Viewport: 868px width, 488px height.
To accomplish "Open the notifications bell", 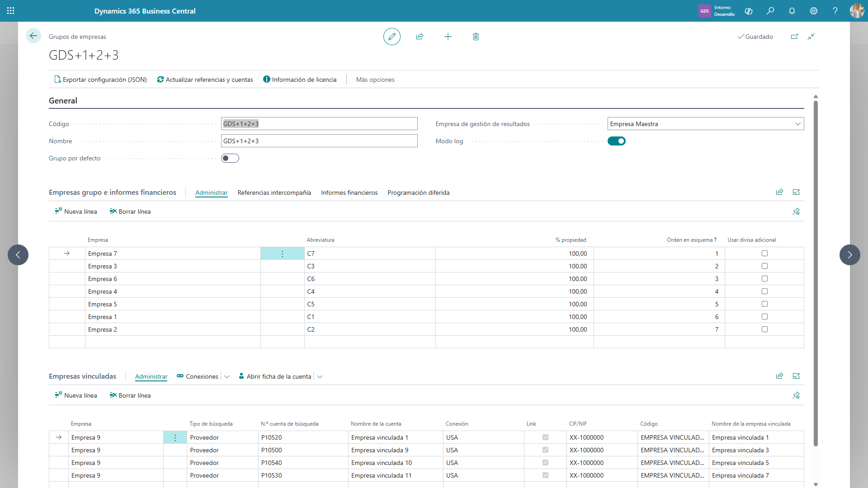I will [x=792, y=11].
